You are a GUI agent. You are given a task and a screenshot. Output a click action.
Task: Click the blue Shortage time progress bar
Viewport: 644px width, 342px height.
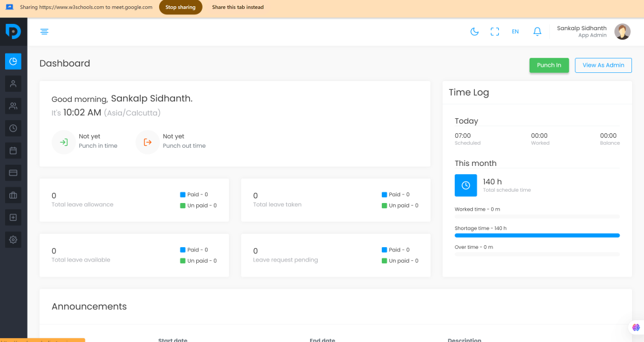536,235
